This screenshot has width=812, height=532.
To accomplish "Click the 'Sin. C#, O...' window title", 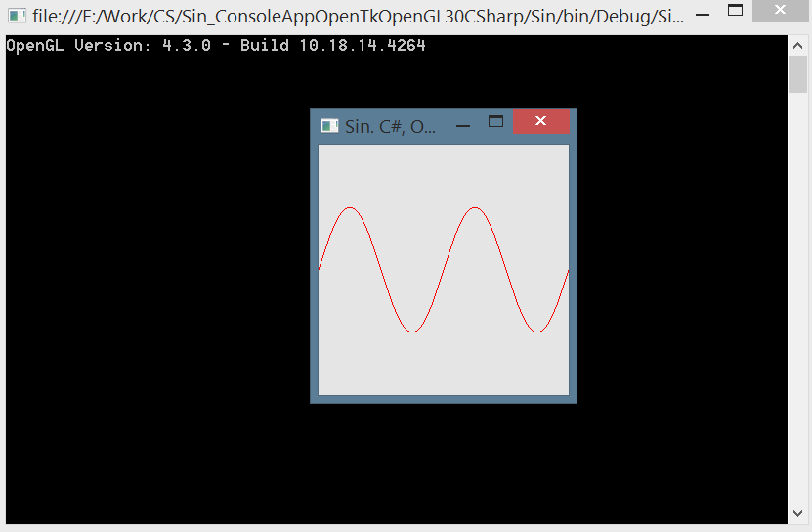I will point(390,127).
